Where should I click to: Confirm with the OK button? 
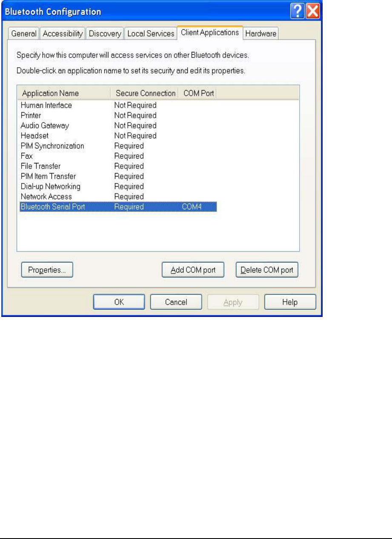(x=119, y=302)
